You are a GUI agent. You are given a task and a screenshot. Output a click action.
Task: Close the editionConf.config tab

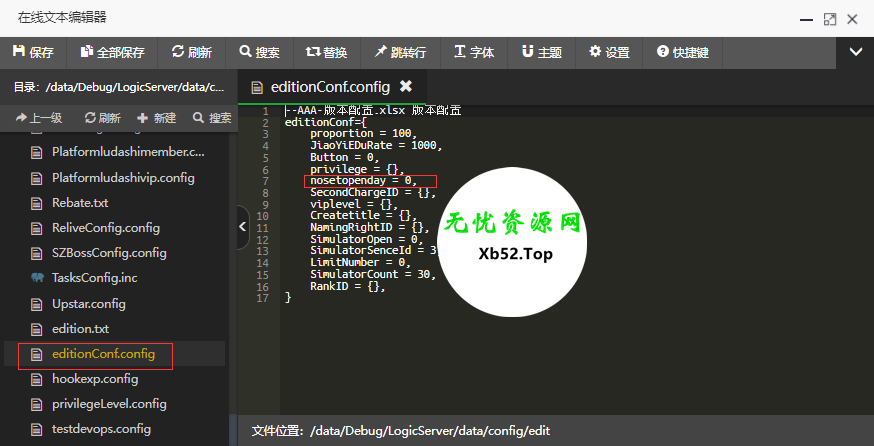coord(406,86)
